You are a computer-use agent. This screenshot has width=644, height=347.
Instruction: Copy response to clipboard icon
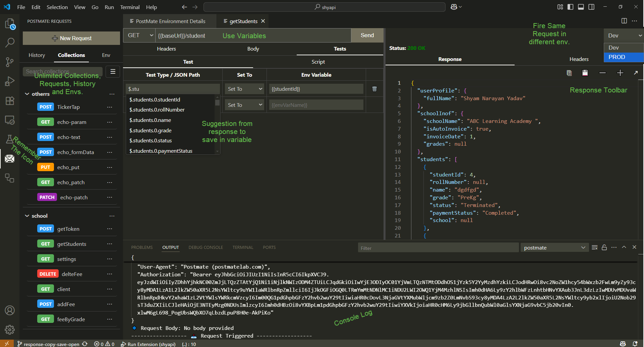[x=569, y=73]
